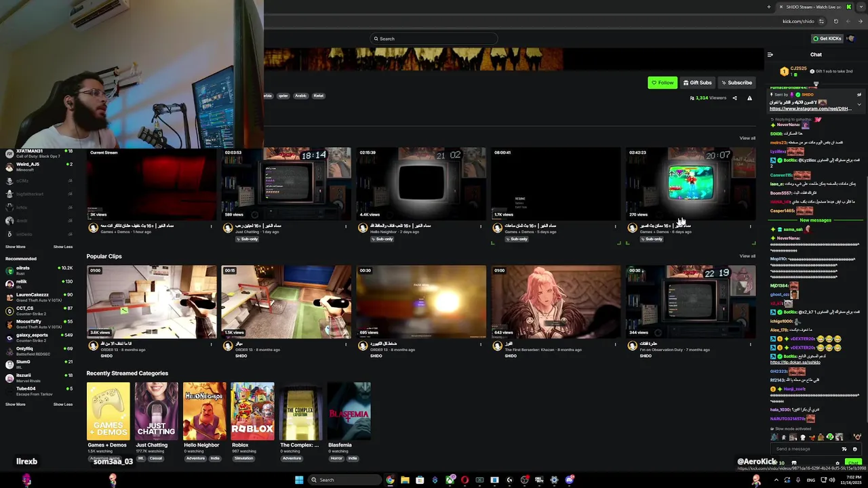
Task: Play the 02:42:23 video with 270 views
Action: click(x=690, y=183)
